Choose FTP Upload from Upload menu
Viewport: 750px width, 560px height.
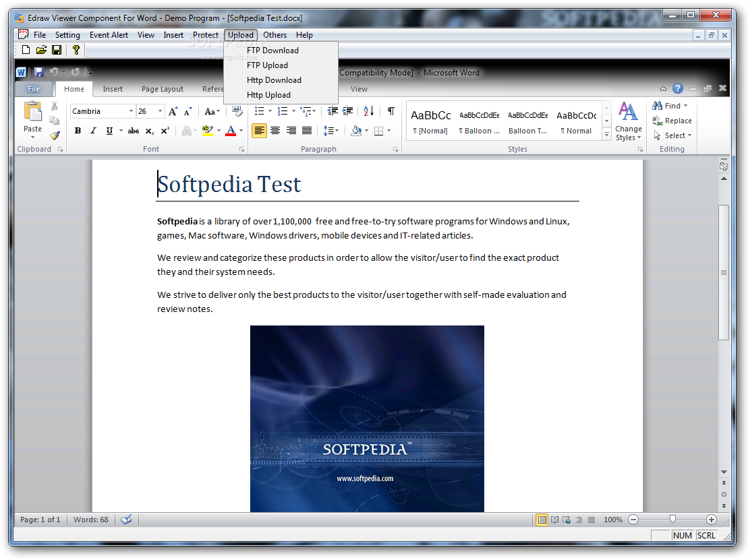click(x=281, y=65)
